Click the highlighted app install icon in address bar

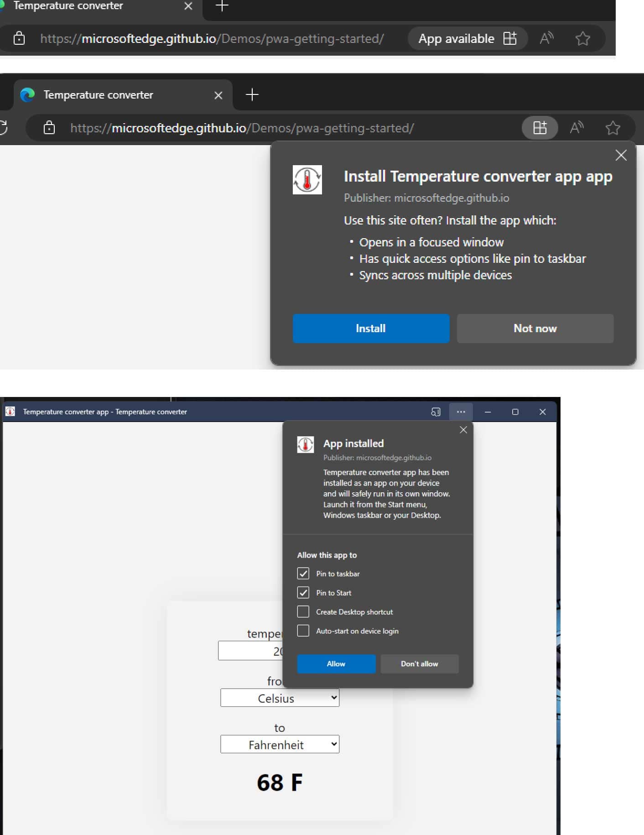(540, 128)
